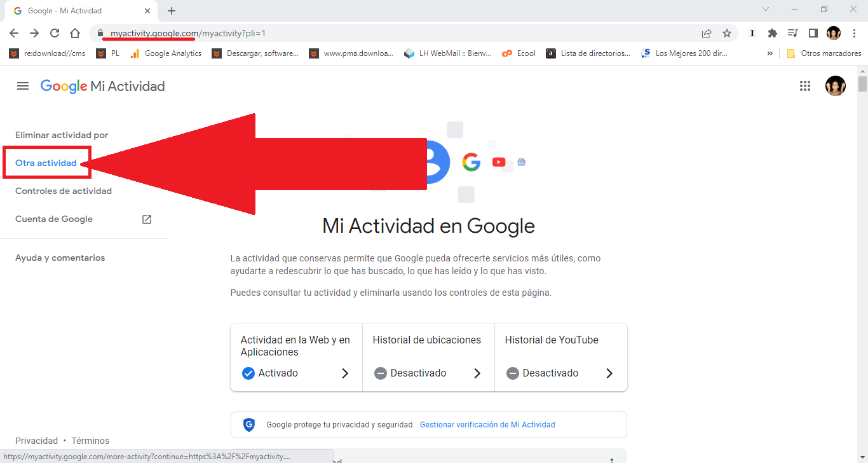Toggle the browser side panel
The image size is (868, 463).
point(813,33)
